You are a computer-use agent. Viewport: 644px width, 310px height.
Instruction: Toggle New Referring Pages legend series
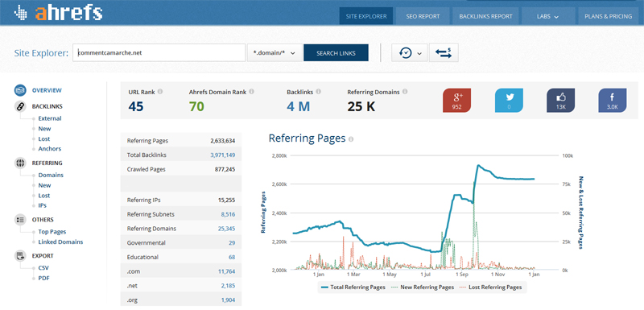[x=422, y=287]
